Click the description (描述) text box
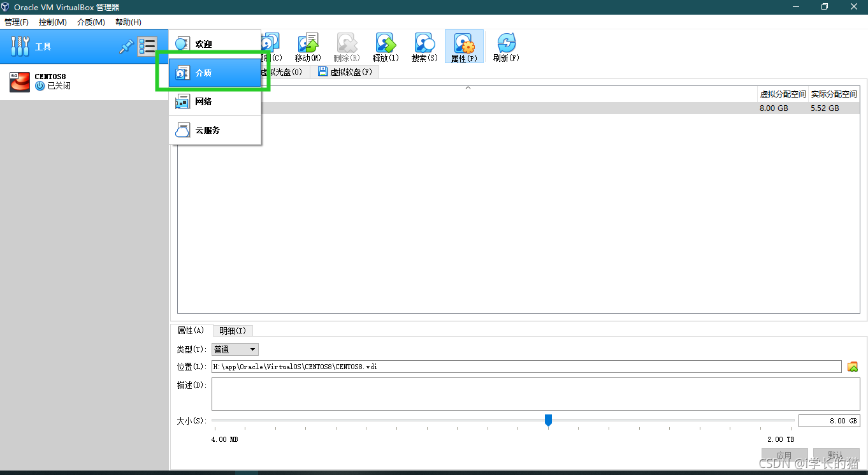This screenshot has height=475, width=868. (535, 394)
